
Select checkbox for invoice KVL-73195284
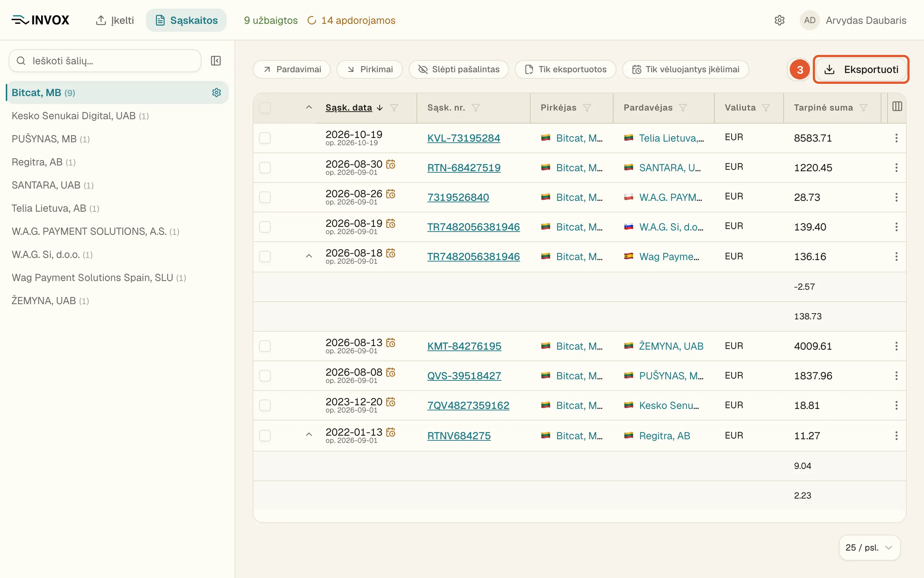(x=265, y=138)
